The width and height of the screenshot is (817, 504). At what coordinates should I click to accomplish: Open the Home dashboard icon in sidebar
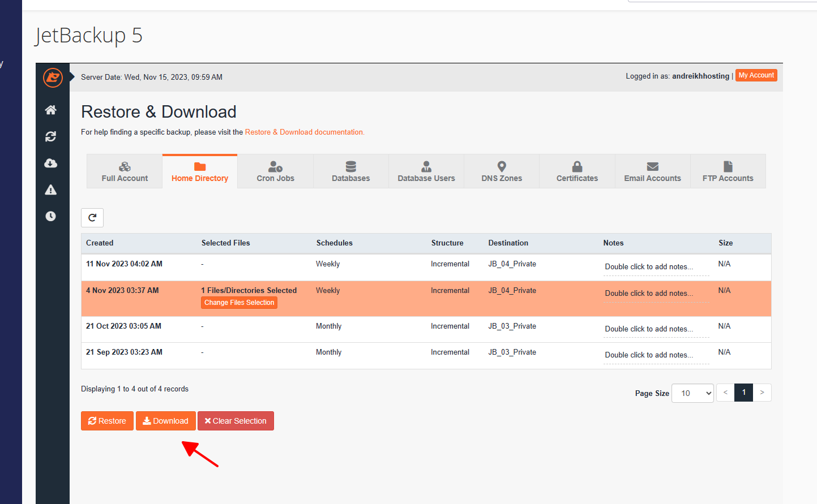click(x=51, y=110)
